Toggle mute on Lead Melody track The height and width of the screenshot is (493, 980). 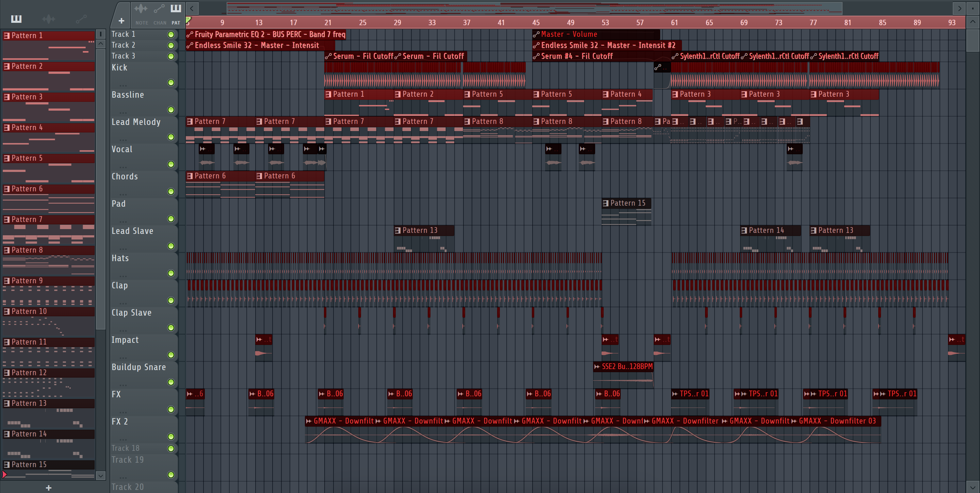[x=171, y=137]
